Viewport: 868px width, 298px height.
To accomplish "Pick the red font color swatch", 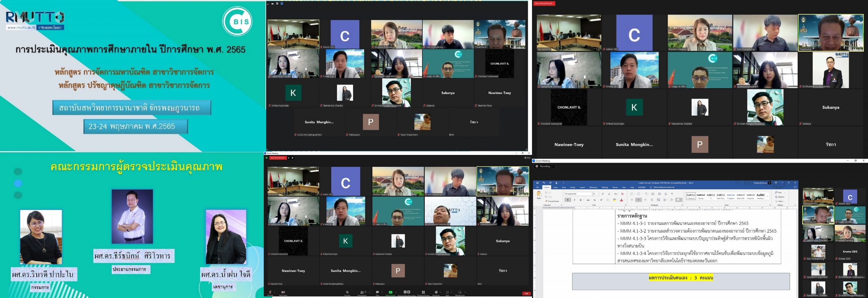I will (622, 200).
